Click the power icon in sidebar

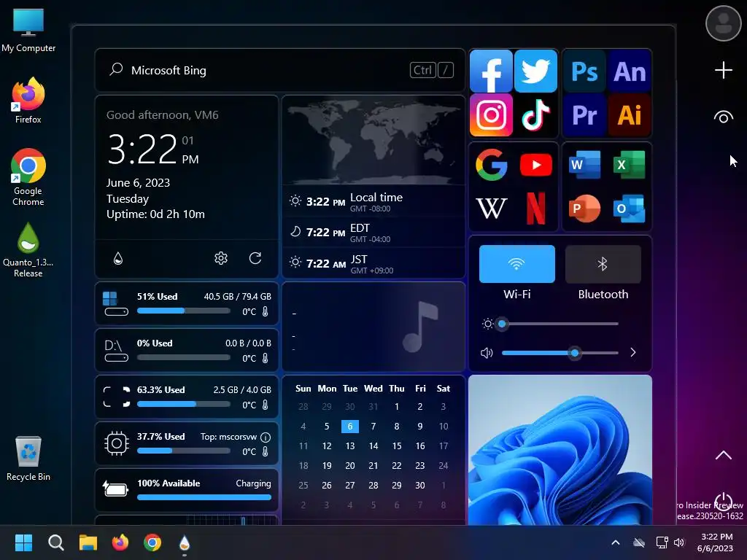pos(723,501)
